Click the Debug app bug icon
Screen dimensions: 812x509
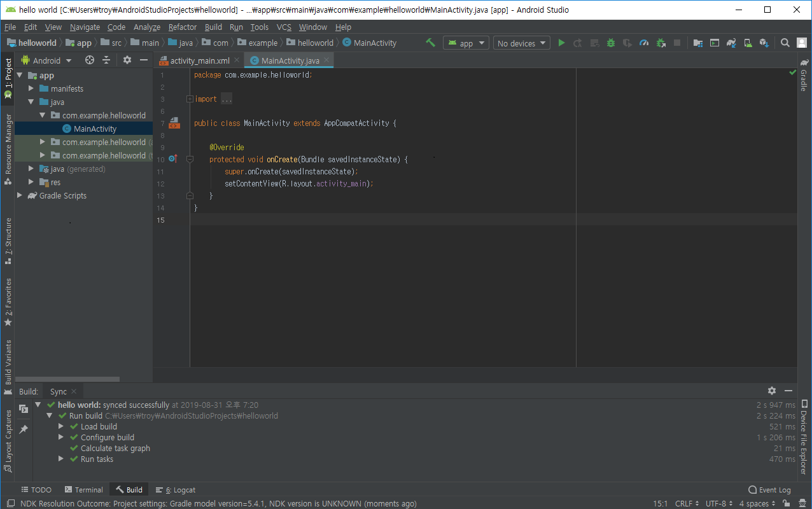click(x=611, y=43)
